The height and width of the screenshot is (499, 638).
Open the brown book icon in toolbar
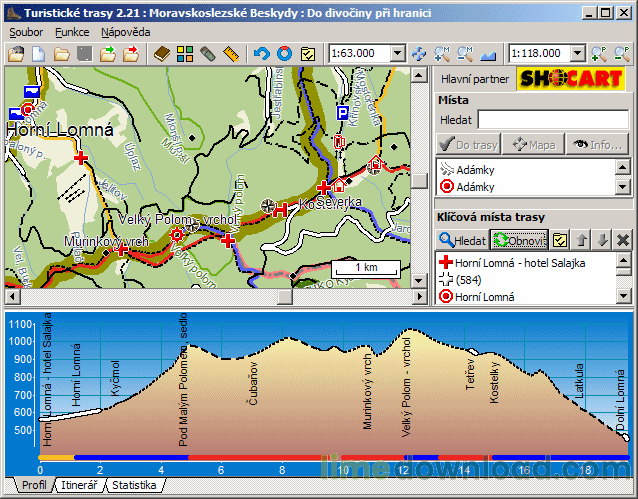tap(163, 53)
